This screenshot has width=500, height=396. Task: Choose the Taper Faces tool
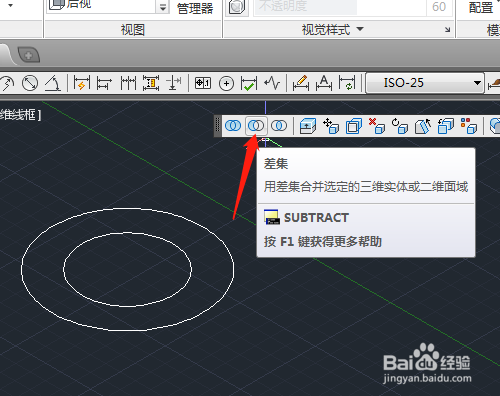point(423,126)
